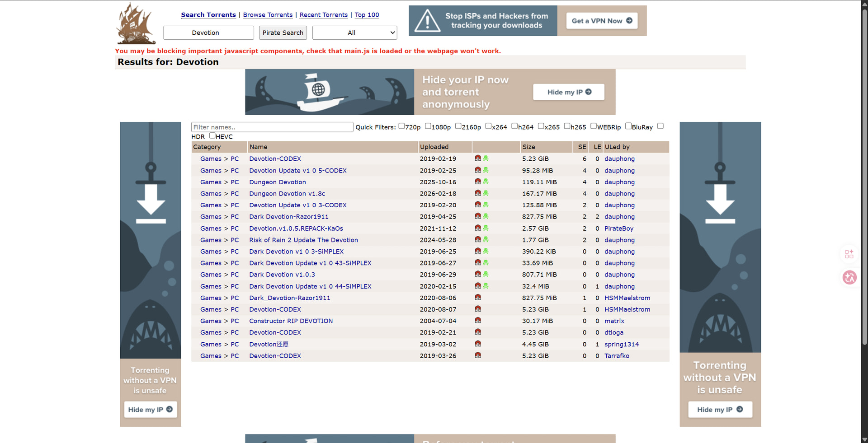
Task: Open the Search Torrents page
Action: pos(208,15)
